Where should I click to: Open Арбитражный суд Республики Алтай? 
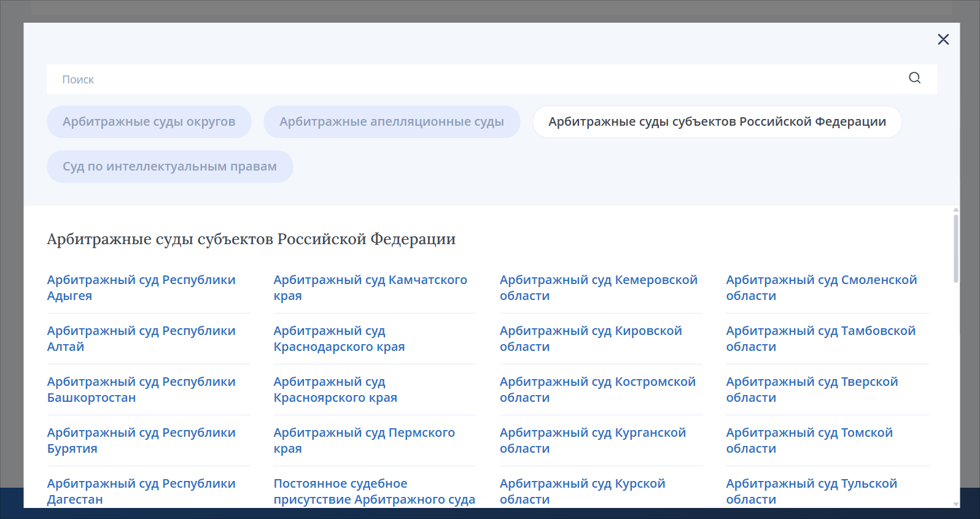click(x=141, y=339)
